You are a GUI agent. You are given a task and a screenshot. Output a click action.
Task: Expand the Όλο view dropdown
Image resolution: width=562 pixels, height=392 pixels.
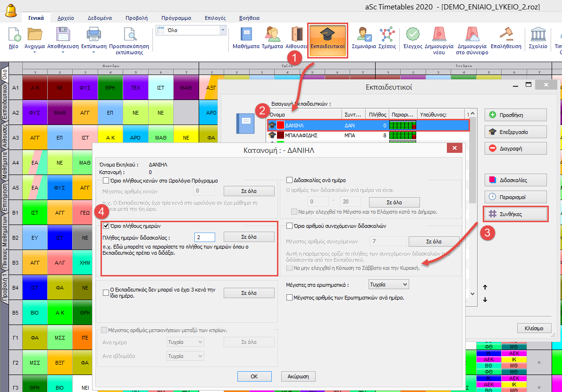[223, 30]
